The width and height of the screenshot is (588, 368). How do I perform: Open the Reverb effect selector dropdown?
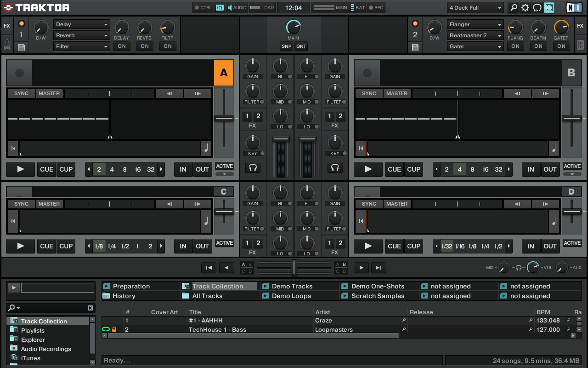click(82, 35)
